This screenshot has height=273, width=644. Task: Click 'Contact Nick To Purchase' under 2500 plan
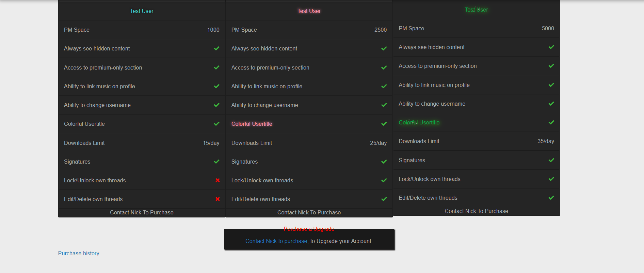[x=309, y=212]
